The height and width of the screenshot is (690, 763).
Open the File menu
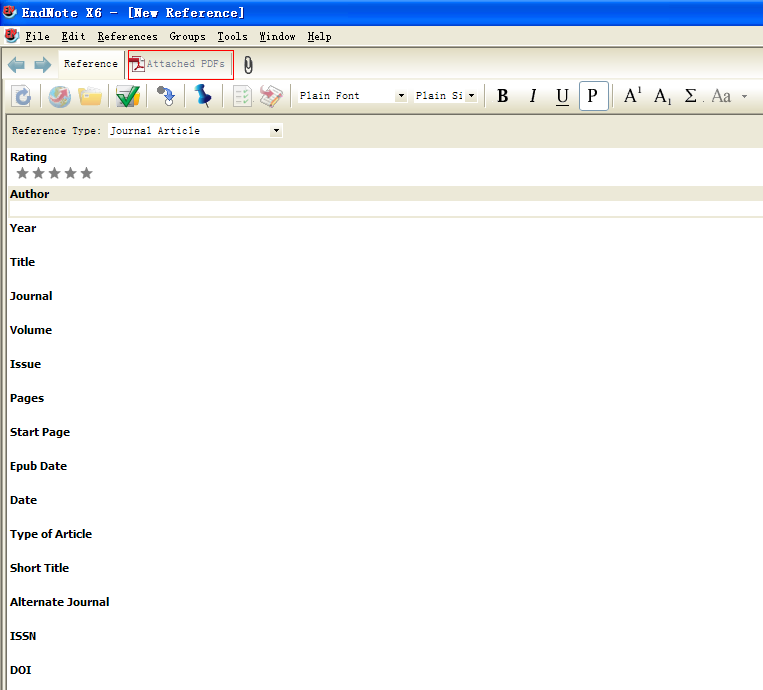(37, 36)
